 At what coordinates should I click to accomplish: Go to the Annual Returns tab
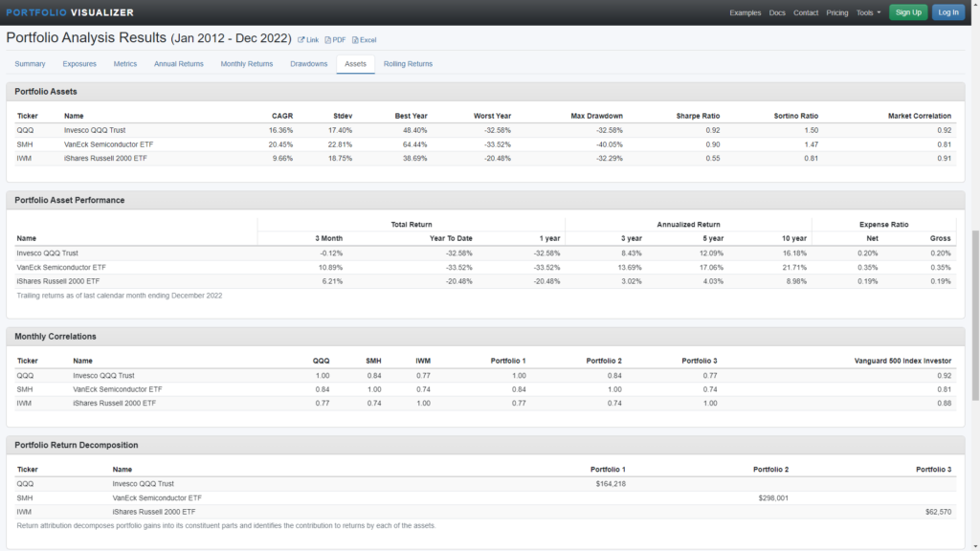179,64
